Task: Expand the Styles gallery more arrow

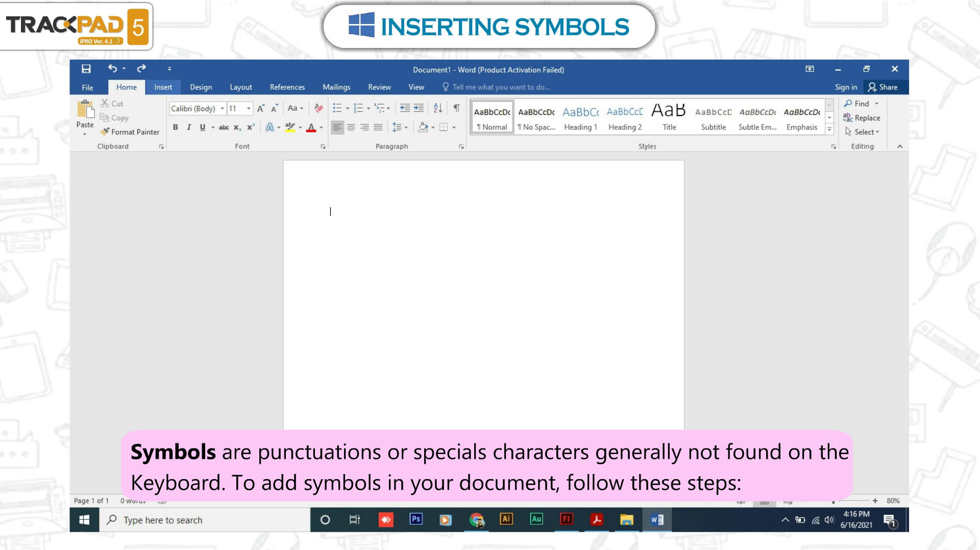Action: (829, 130)
